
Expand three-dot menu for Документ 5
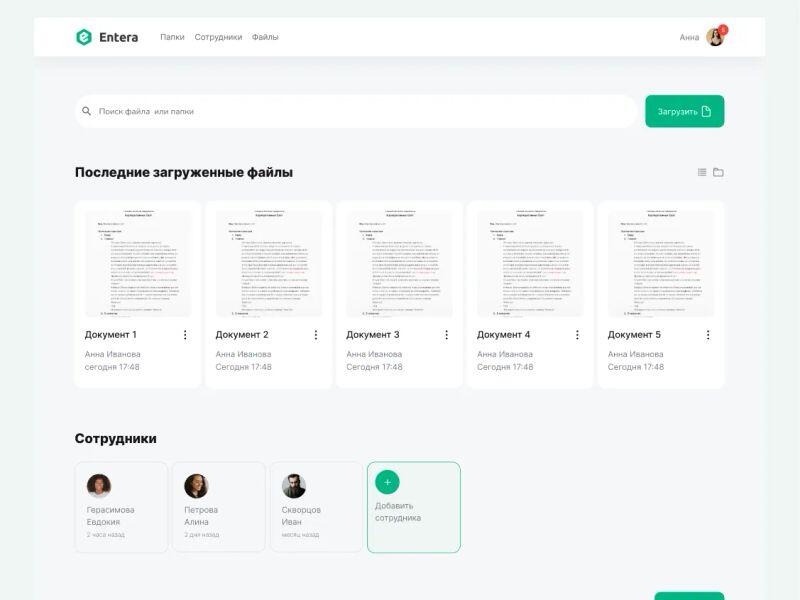coord(708,335)
